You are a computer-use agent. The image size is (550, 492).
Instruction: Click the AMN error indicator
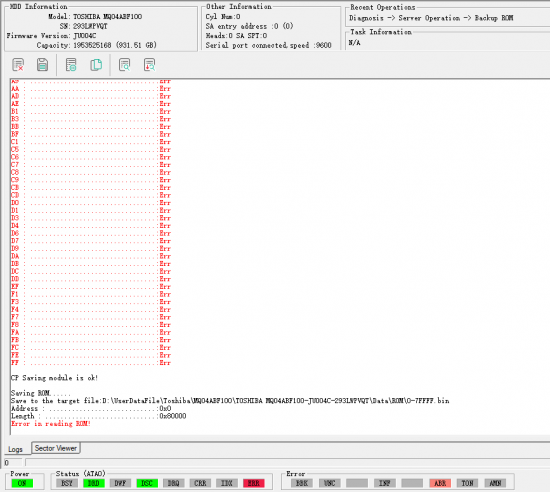coord(495,483)
